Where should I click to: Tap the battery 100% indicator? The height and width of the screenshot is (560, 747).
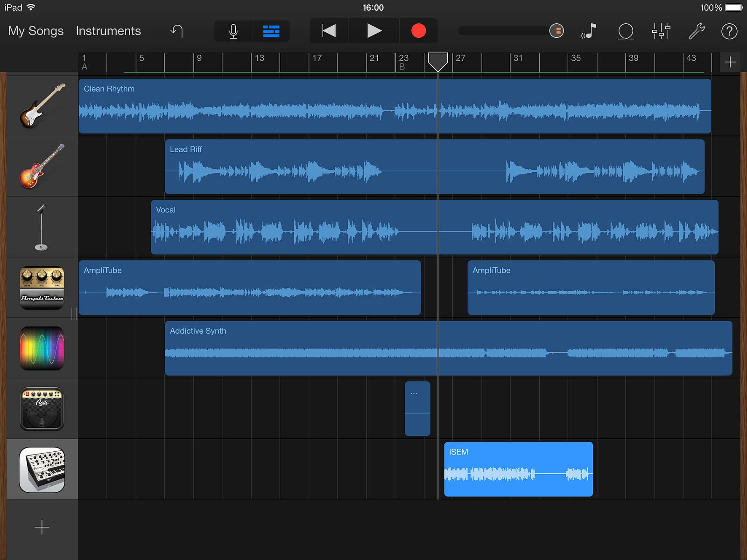click(x=721, y=7)
